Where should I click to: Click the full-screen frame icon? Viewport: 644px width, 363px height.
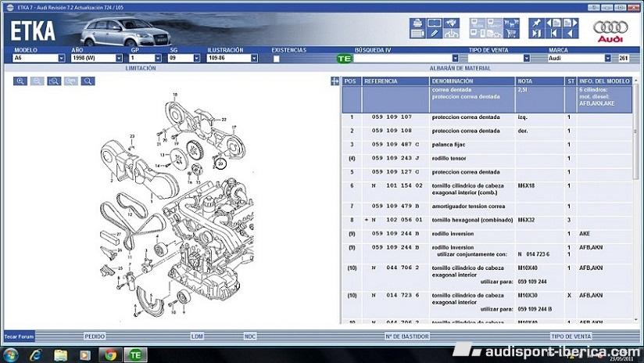click(x=435, y=23)
